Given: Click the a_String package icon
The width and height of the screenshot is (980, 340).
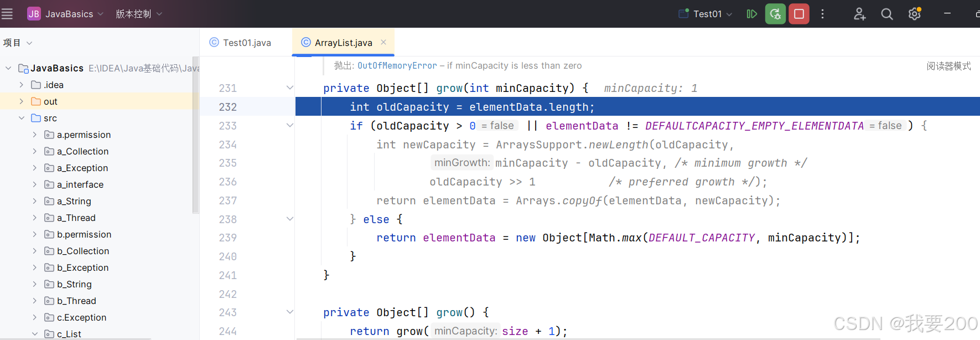Looking at the screenshot, I should (49, 201).
